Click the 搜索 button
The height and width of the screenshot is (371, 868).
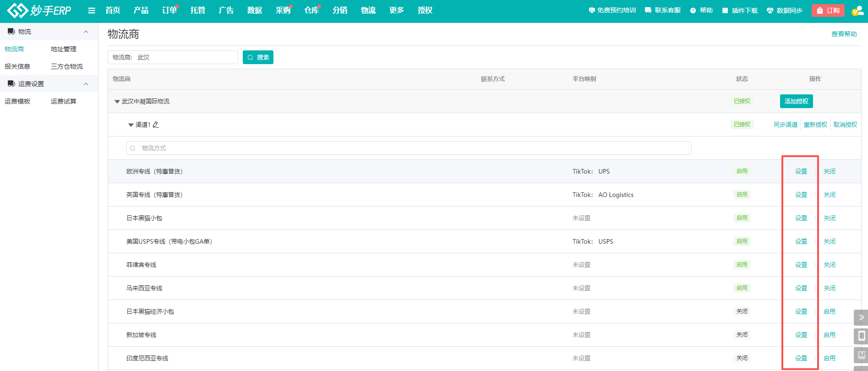pos(258,57)
